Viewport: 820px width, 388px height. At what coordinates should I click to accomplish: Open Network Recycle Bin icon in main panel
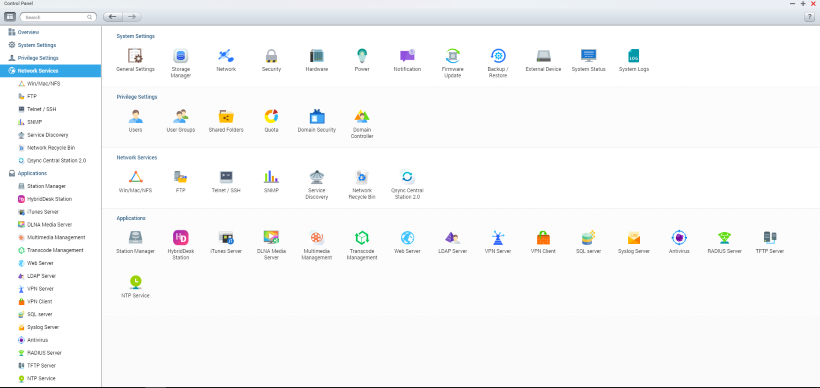pyautogui.click(x=362, y=177)
